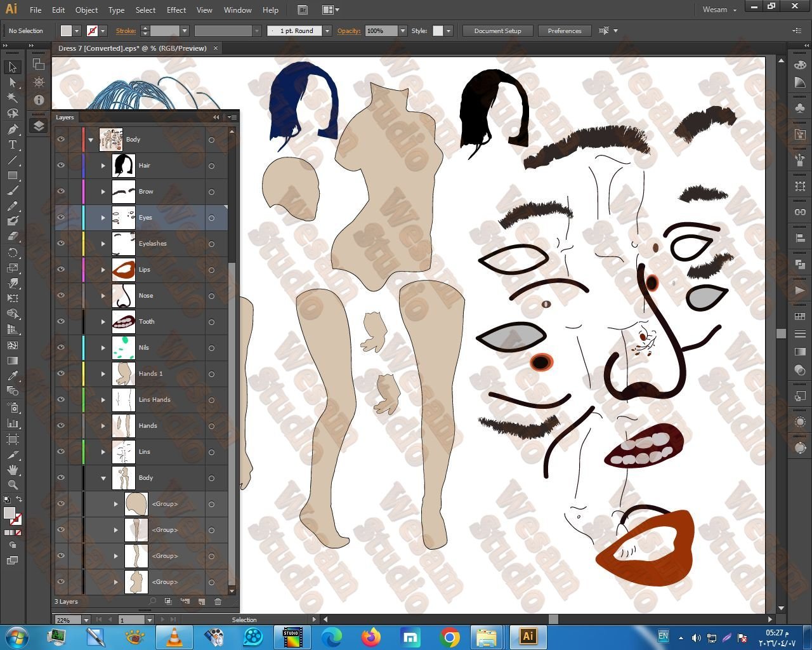Open the Opacity dropdown arrow
Viewport: 812px width, 650px height.
tap(402, 31)
